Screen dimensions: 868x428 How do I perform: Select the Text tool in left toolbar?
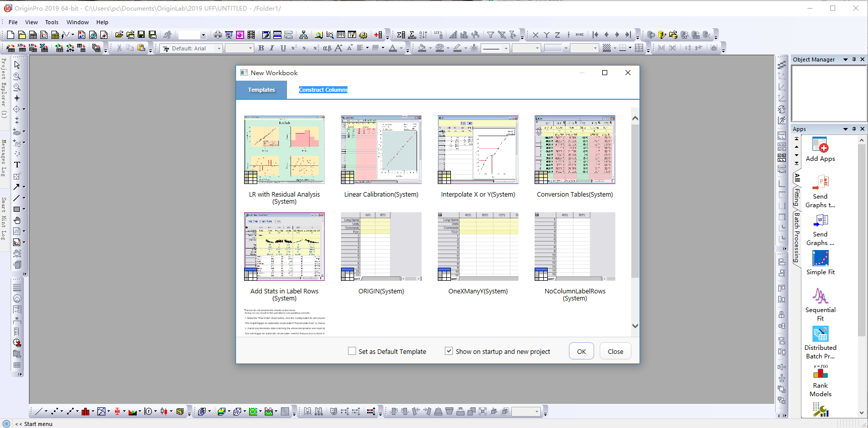pyautogui.click(x=17, y=165)
